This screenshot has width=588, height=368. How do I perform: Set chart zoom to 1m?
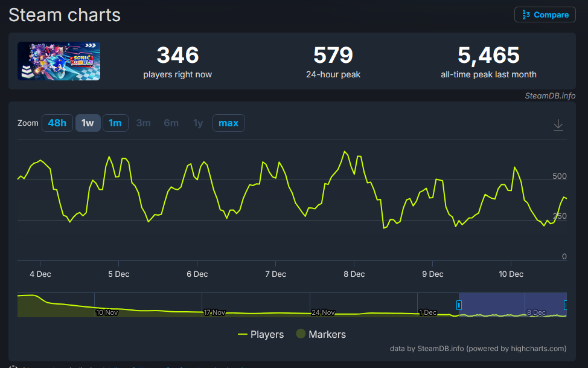[115, 123]
